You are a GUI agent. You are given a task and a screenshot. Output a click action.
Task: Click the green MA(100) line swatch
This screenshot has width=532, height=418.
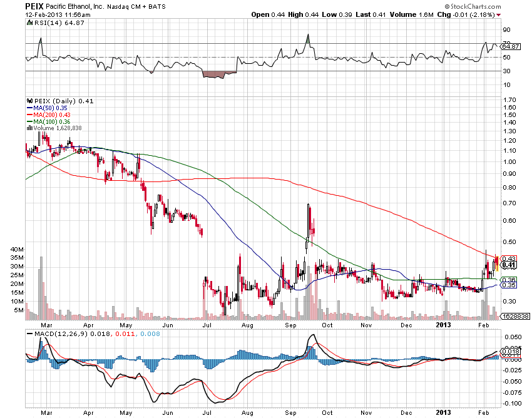coord(28,121)
